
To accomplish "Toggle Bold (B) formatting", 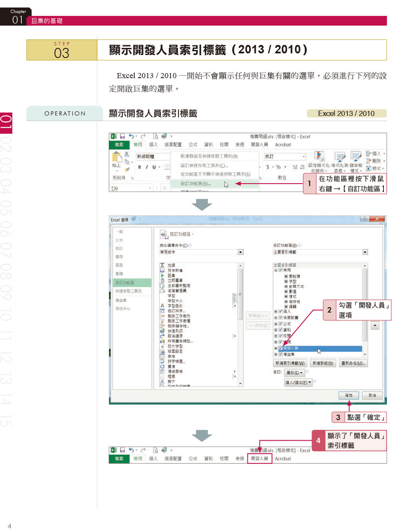I will pos(139,167).
